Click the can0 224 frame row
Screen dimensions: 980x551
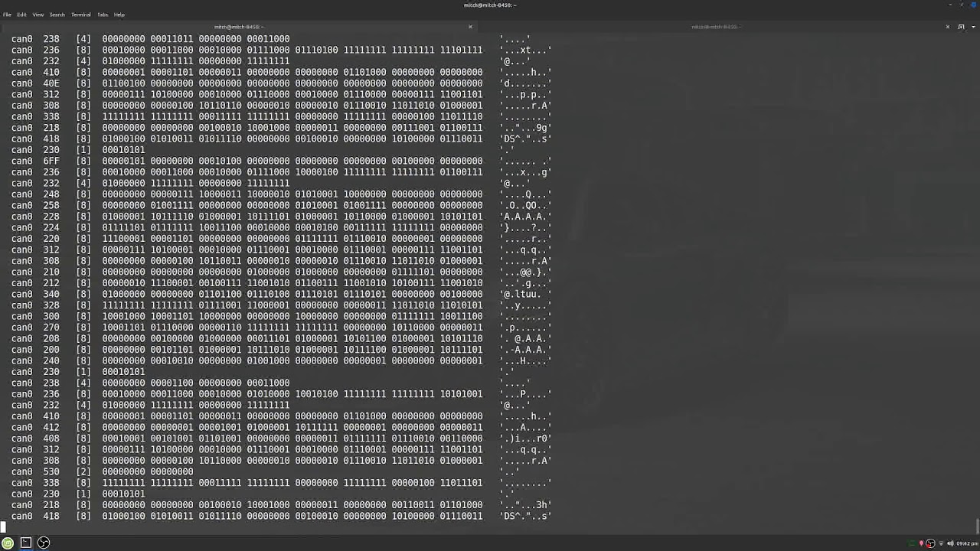[x=281, y=227]
